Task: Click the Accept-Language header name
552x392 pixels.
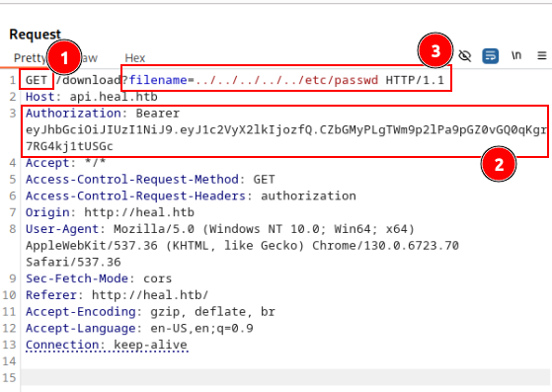Action: 81,328
